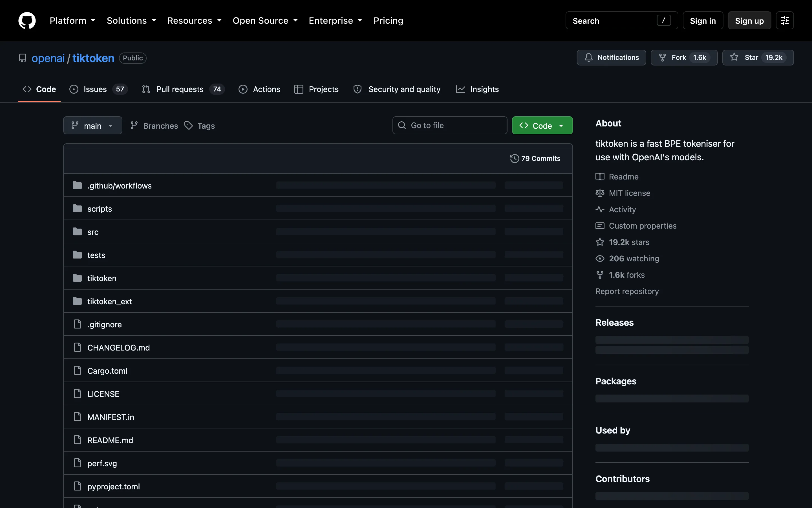Image resolution: width=812 pixels, height=508 pixels.
Task: Open the green Code clone dropdown
Action: (x=542, y=126)
